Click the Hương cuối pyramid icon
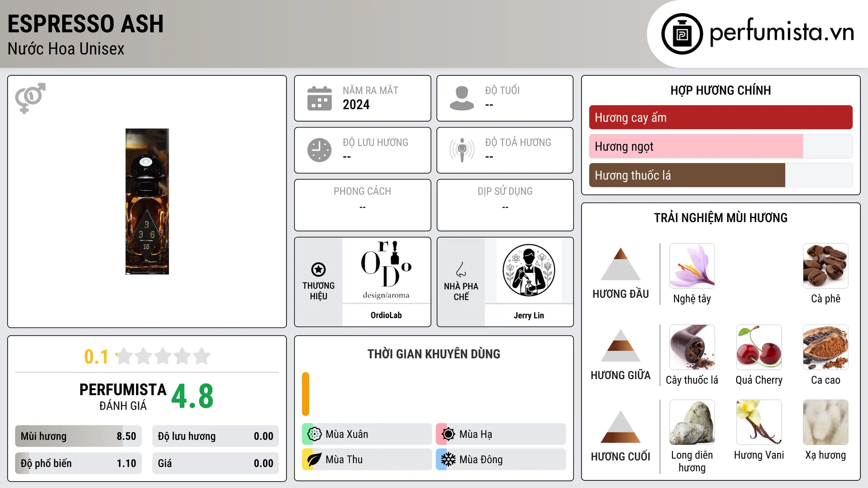Screen dimensions: 868x488 [620, 427]
